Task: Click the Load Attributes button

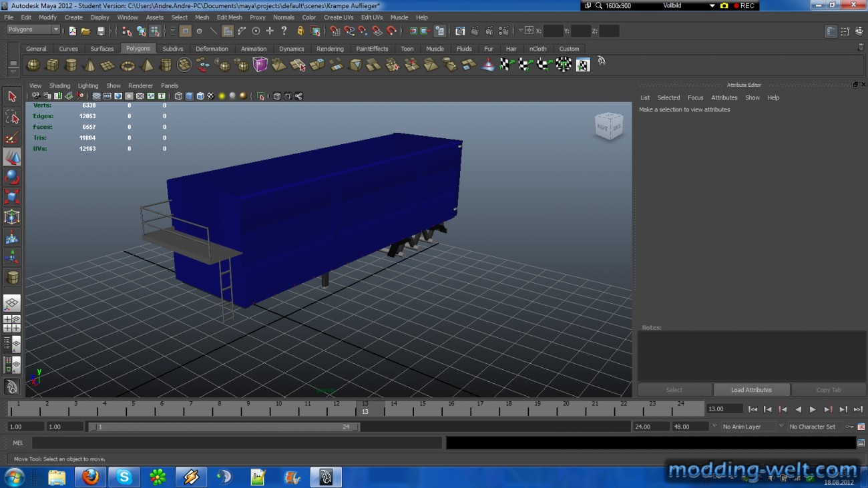Action: pyautogui.click(x=751, y=390)
